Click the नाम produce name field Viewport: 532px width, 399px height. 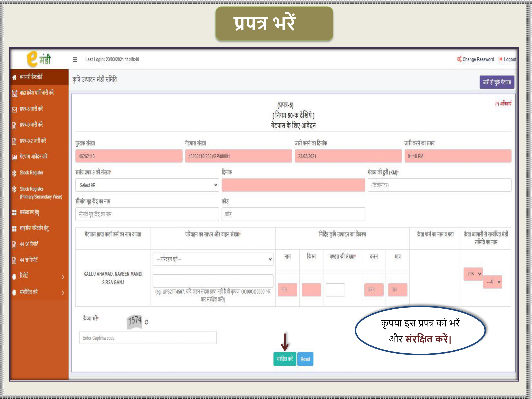(x=287, y=290)
